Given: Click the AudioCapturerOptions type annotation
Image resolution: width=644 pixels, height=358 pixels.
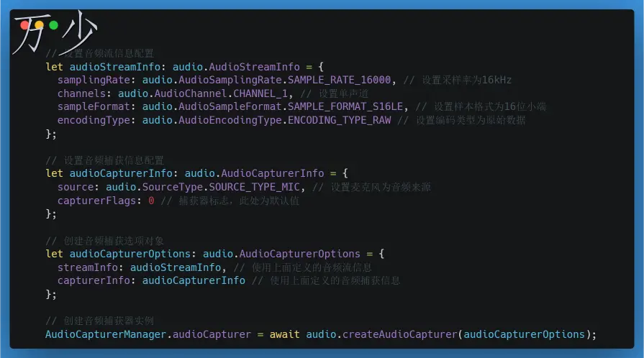Looking at the screenshot, I should pyautogui.click(x=299, y=254).
